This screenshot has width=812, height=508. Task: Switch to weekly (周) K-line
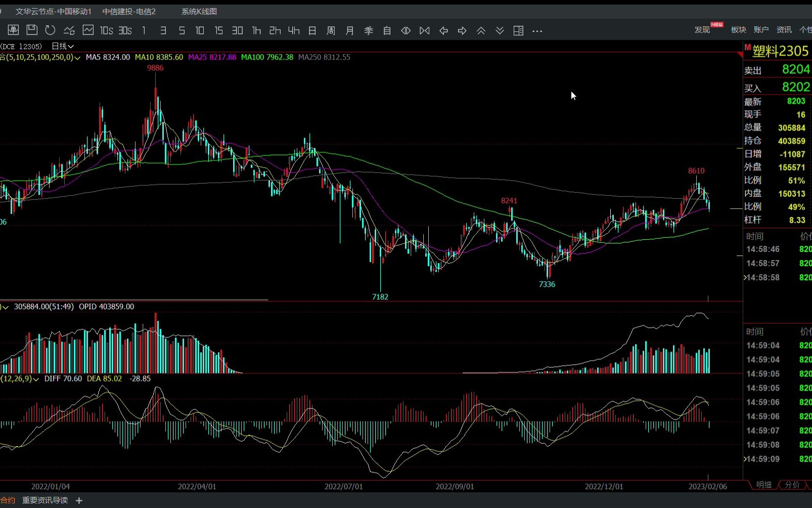point(331,31)
